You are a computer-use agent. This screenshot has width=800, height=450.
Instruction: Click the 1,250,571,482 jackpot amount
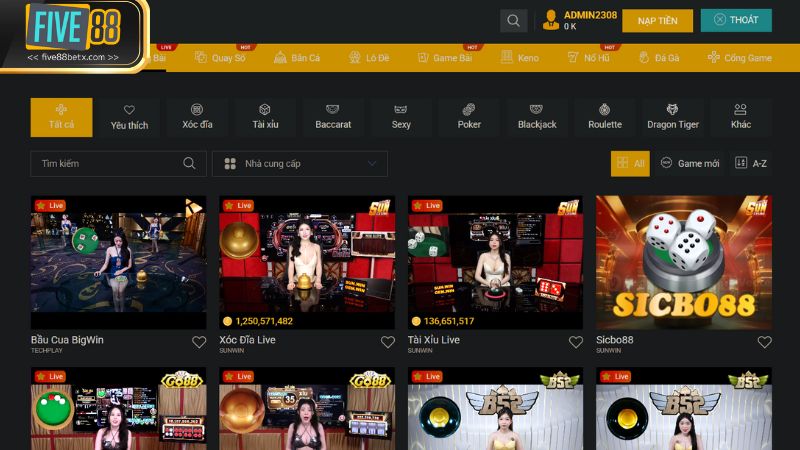tap(264, 321)
